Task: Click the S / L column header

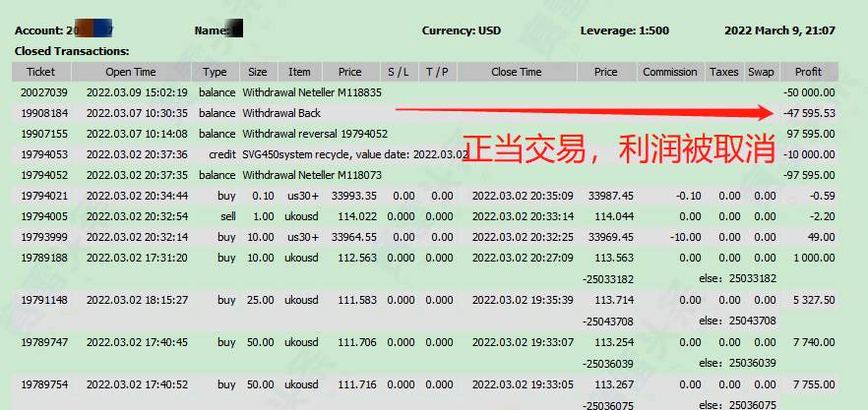Action: tap(400, 72)
